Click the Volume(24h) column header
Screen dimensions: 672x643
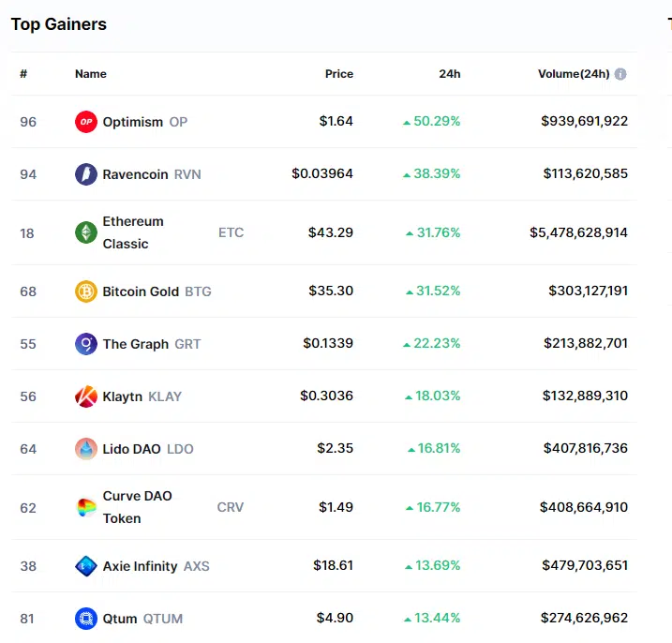pyautogui.click(x=573, y=74)
